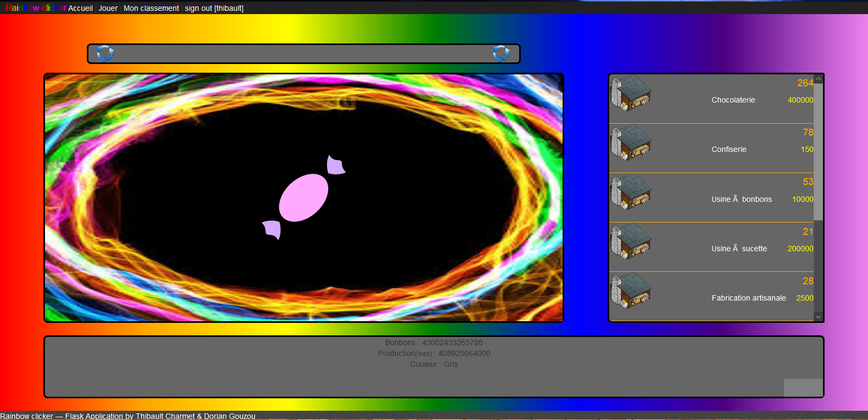Image resolution: width=868 pixels, height=420 pixels.
Task: Click the owned count 53
Action: click(808, 182)
